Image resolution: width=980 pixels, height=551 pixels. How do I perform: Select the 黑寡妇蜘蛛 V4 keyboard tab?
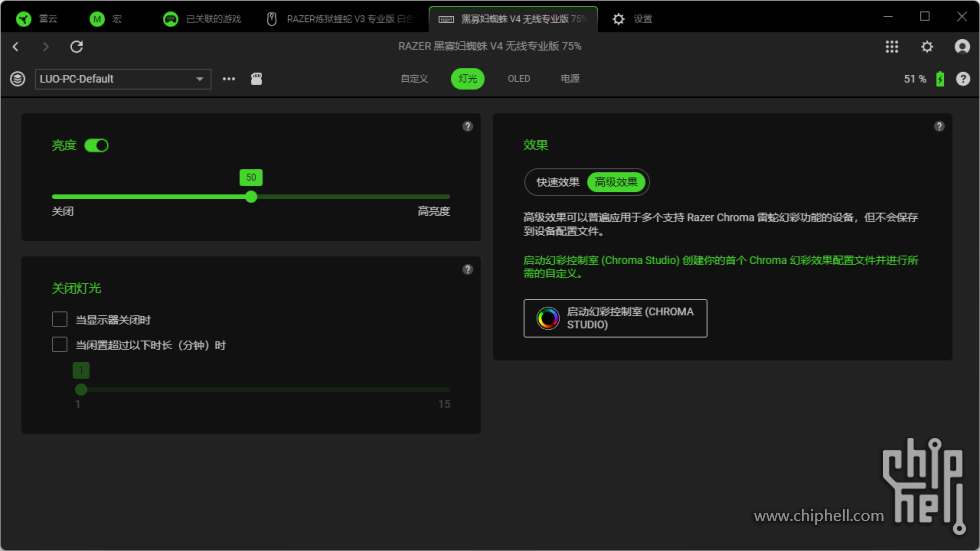coord(513,19)
